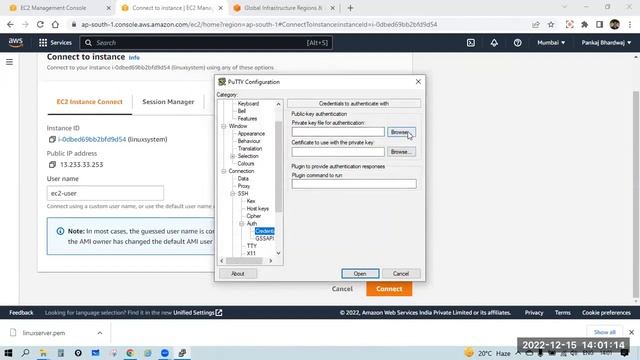This screenshot has height=360, width=640.
Task: Click Cancel beside the orange Connect button
Action: [x=342, y=289]
